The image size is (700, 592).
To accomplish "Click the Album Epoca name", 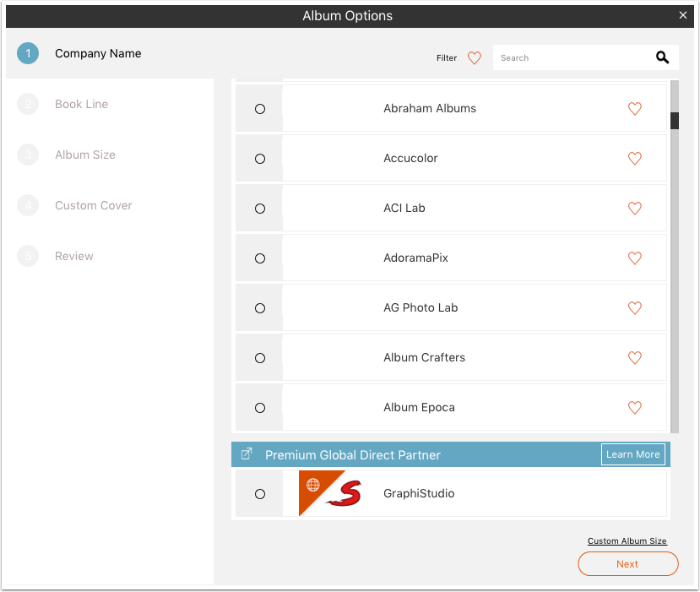I will (x=419, y=408).
